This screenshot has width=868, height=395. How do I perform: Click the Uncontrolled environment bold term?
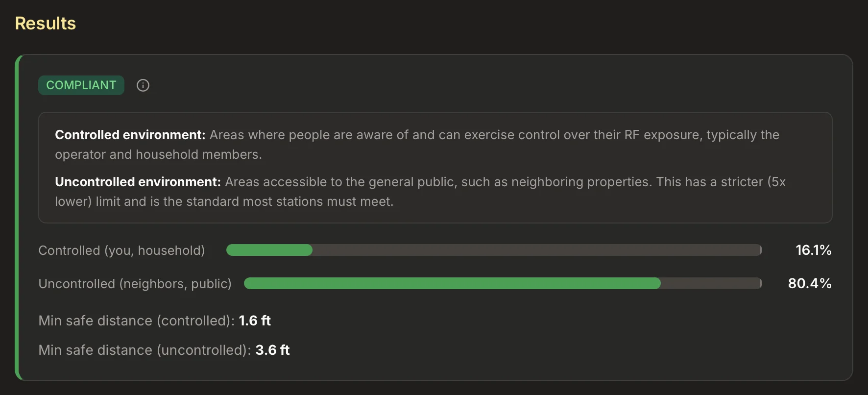coord(138,182)
